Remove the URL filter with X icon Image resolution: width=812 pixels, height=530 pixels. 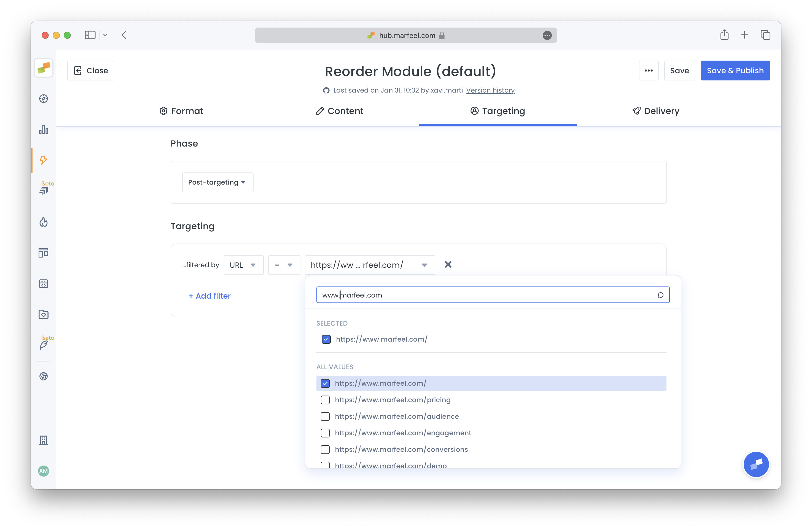click(x=448, y=265)
